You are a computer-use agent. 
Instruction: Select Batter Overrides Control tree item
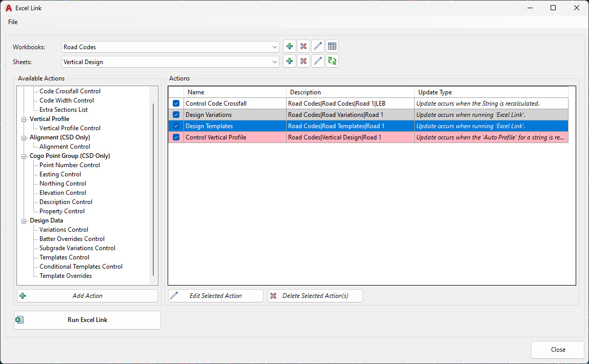(x=72, y=239)
